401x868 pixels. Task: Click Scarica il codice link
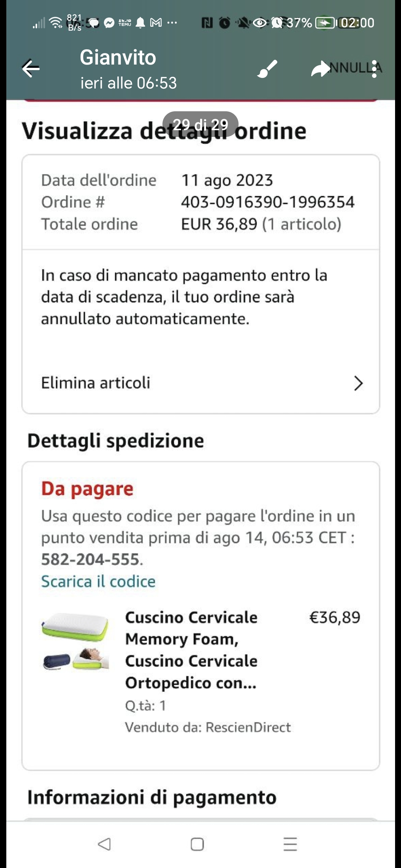click(98, 581)
